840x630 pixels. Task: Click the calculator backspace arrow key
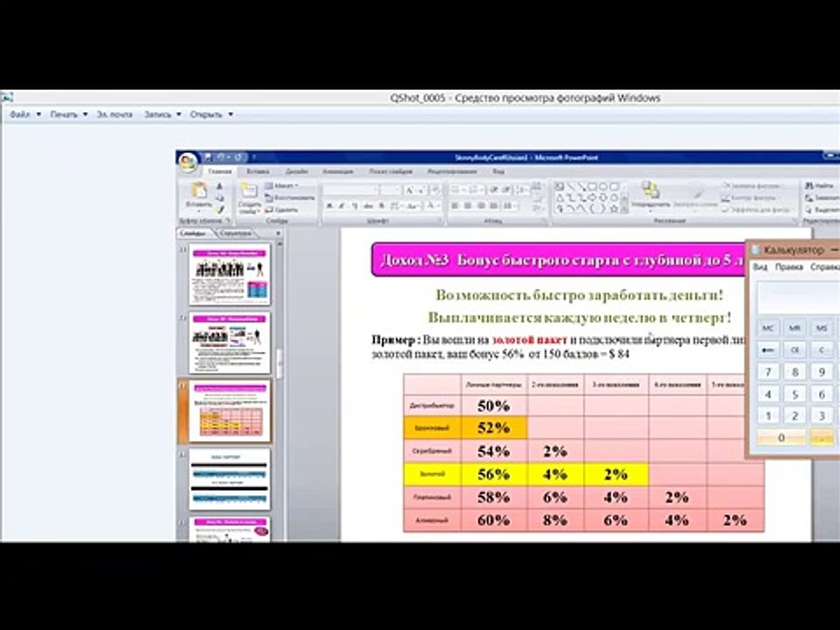pos(768,350)
